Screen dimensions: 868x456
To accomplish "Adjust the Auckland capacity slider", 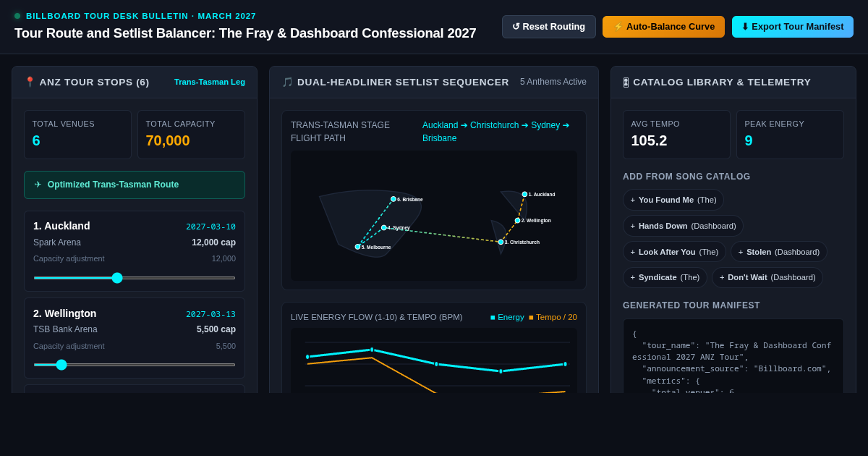I will pyautogui.click(x=135, y=278).
